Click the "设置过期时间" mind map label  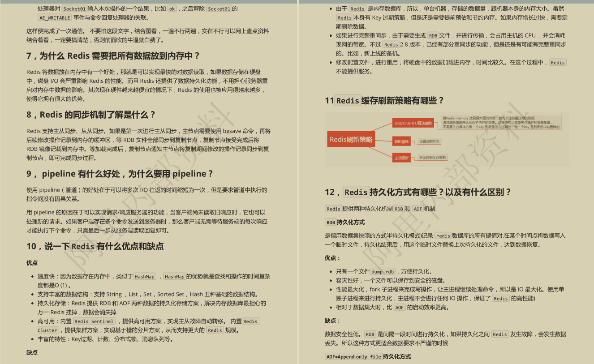point(429,141)
